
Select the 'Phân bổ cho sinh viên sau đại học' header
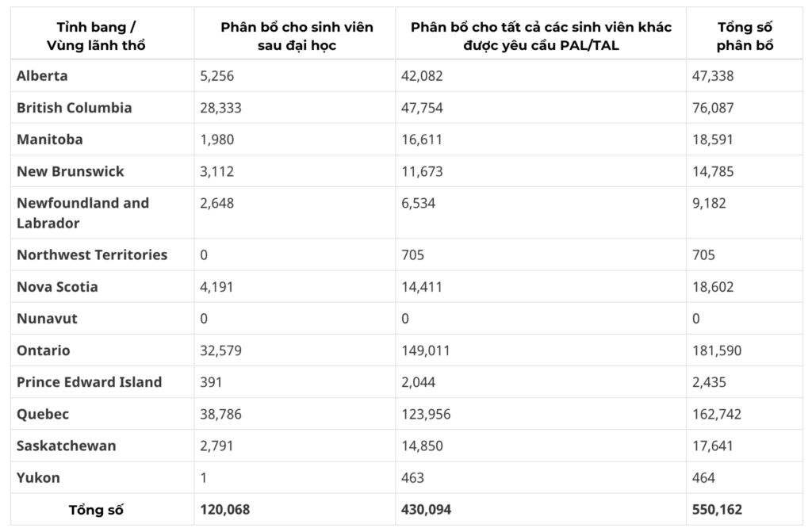(297, 36)
